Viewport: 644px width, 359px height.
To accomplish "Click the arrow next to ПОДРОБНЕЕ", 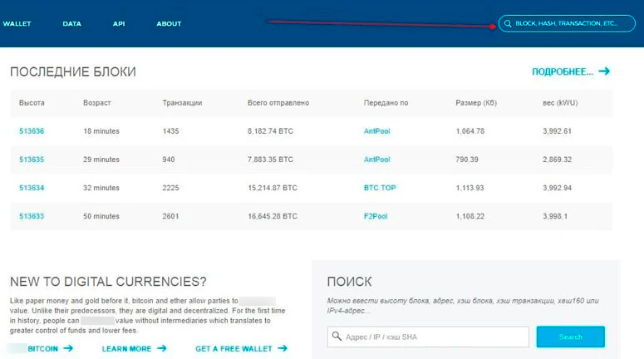I will pos(604,71).
